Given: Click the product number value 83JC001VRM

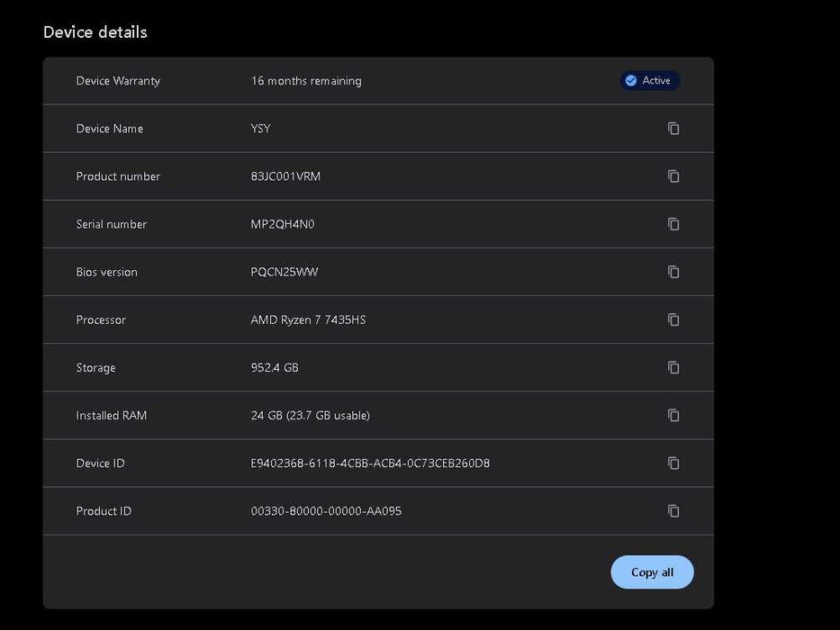Looking at the screenshot, I should point(285,176).
